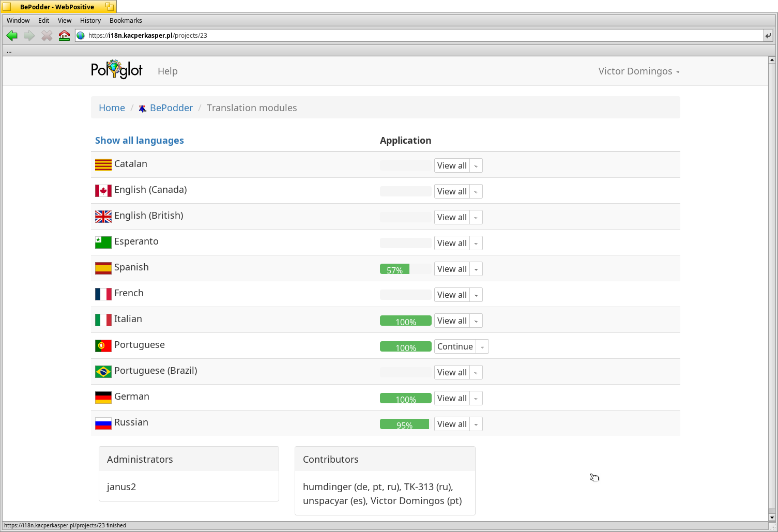The image size is (778, 532).
Task: Open the View menu
Action: pyautogui.click(x=65, y=21)
